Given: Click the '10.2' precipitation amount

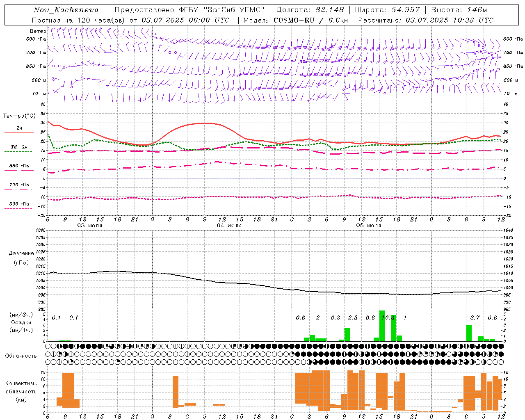Looking at the screenshot, I should tap(388, 318).
